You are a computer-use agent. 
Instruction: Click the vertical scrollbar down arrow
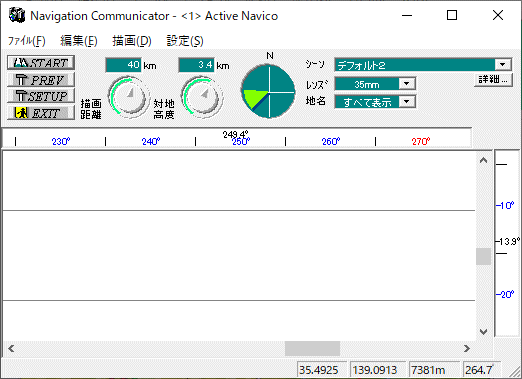483,331
